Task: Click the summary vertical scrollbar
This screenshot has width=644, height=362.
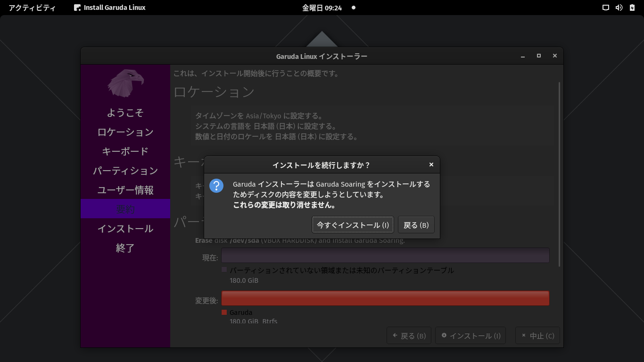Action: [x=560, y=174]
